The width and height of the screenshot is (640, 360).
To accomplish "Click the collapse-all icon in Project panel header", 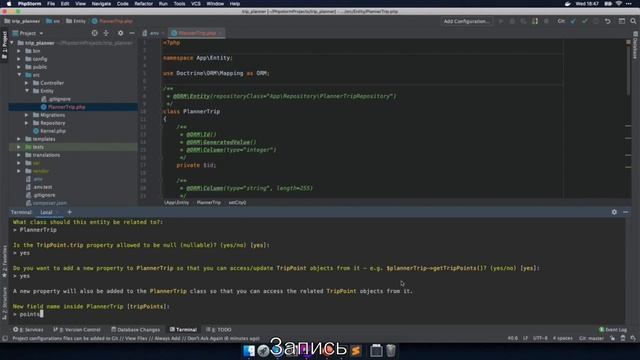I will tap(106, 33).
